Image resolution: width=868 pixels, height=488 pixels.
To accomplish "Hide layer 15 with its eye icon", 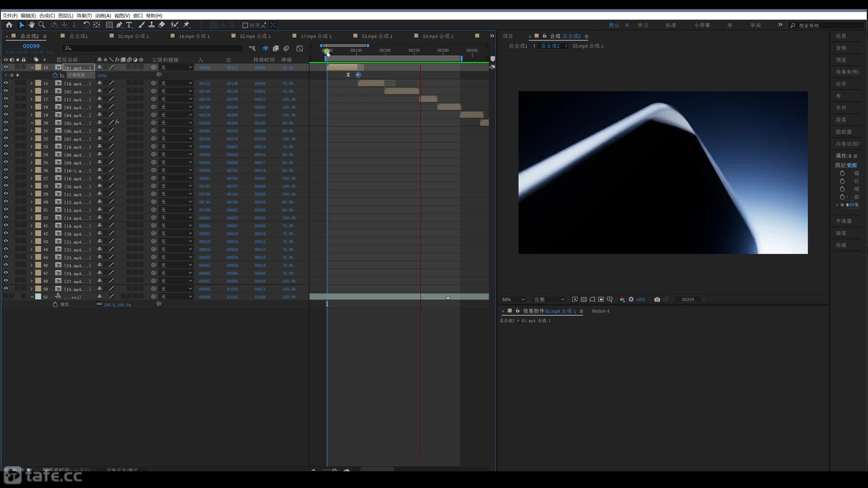I will point(6,83).
